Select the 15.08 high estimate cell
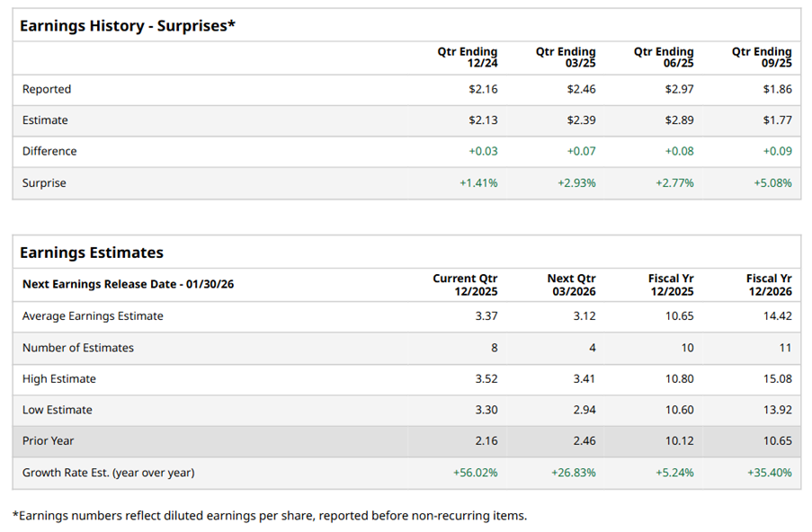812x532 pixels. pos(777,378)
